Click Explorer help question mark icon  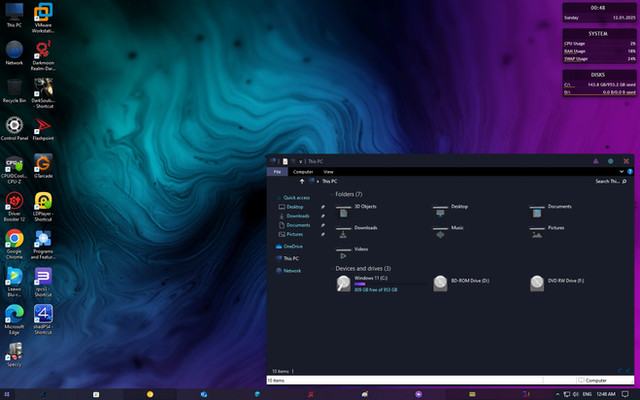[630, 171]
